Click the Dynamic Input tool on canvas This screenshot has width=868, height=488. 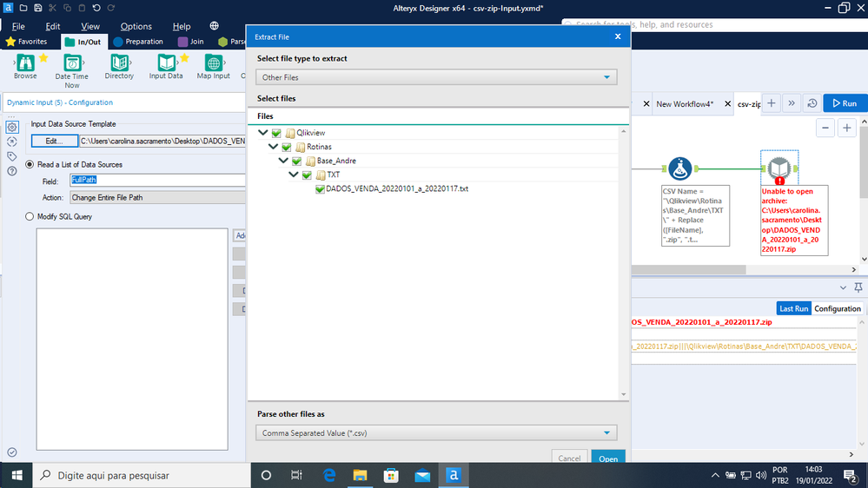tap(779, 168)
